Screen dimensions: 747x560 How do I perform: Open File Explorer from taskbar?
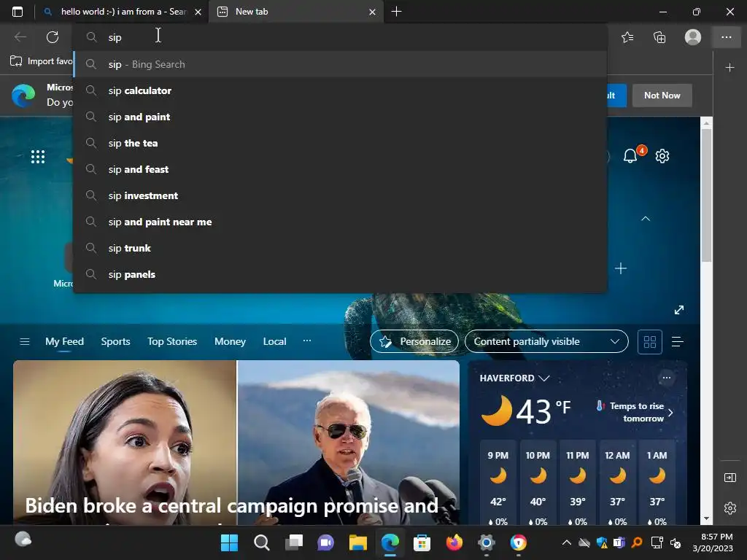tap(357, 542)
